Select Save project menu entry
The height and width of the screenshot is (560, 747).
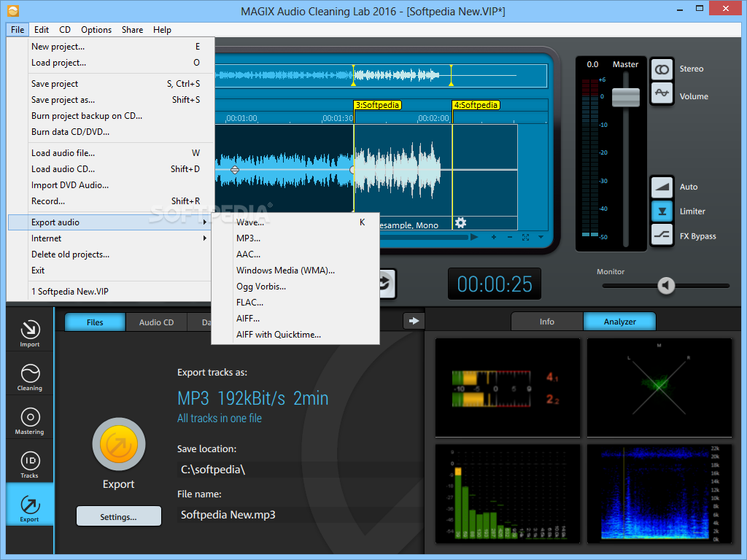pos(111,84)
